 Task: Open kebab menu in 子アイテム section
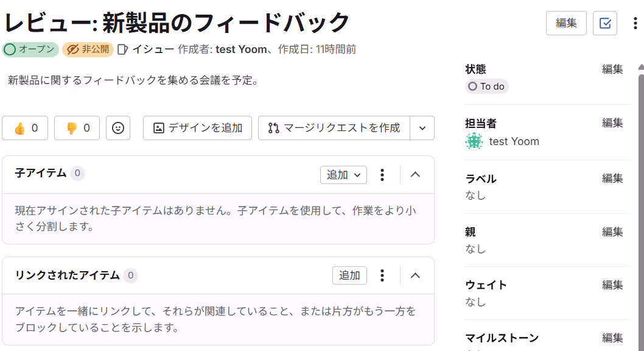[382, 175]
